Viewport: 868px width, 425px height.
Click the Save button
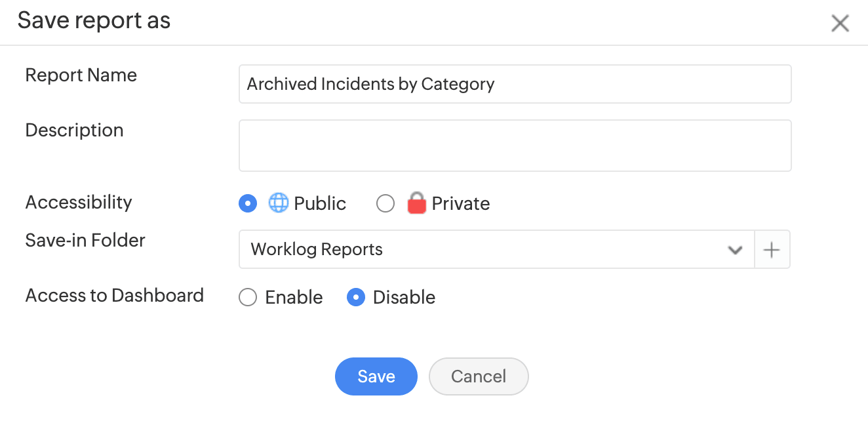tap(376, 376)
